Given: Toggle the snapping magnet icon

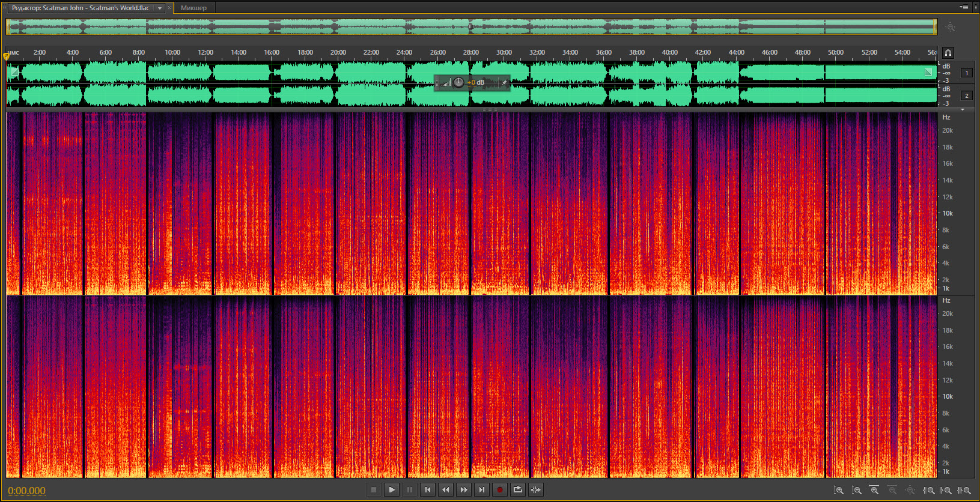Looking at the screenshot, I should (948, 53).
